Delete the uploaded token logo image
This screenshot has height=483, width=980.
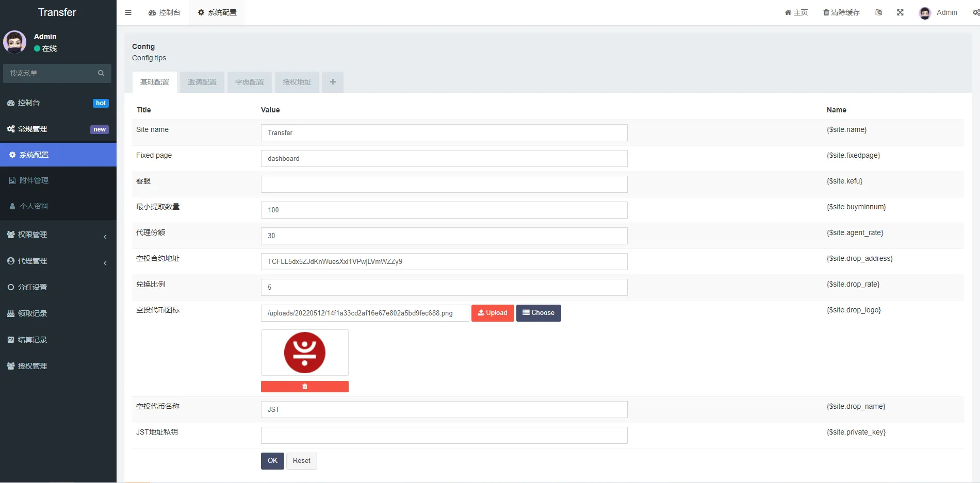[x=304, y=387]
